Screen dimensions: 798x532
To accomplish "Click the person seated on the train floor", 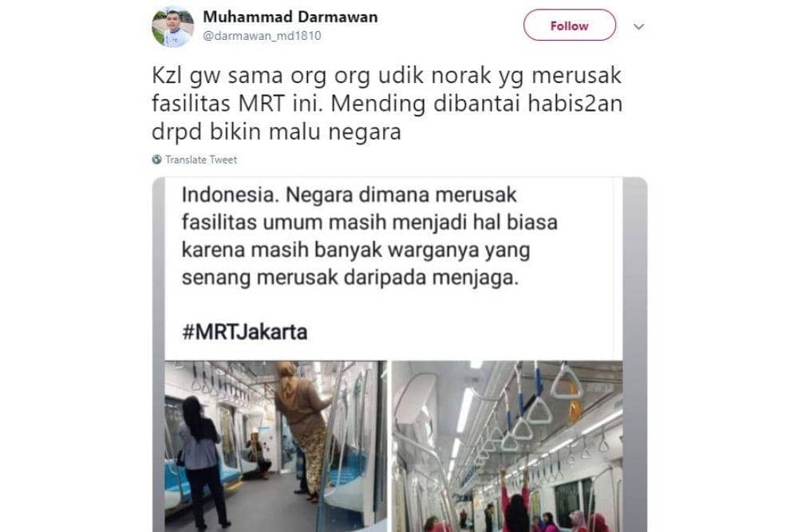I will [x=258, y=454].
